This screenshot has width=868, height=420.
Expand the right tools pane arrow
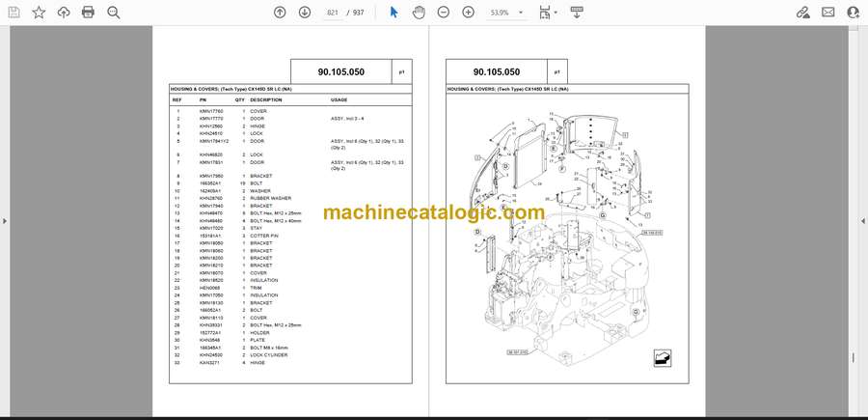pos(862,221)
